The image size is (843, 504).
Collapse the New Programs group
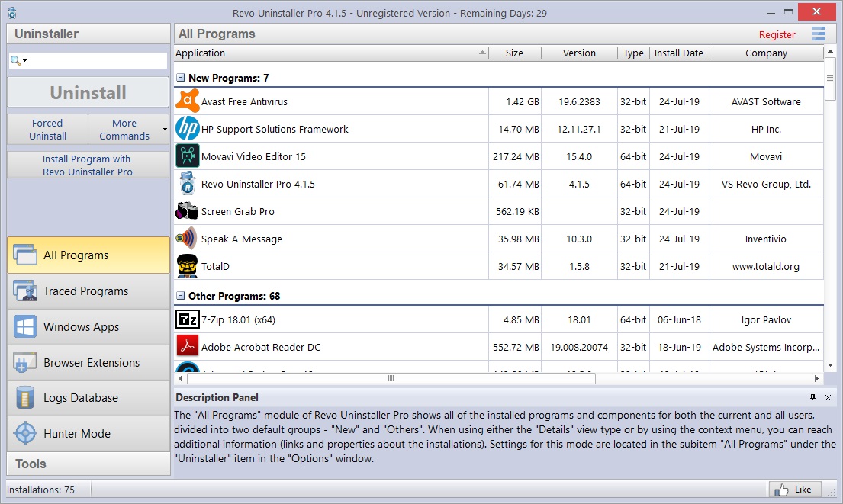(180, 77)
